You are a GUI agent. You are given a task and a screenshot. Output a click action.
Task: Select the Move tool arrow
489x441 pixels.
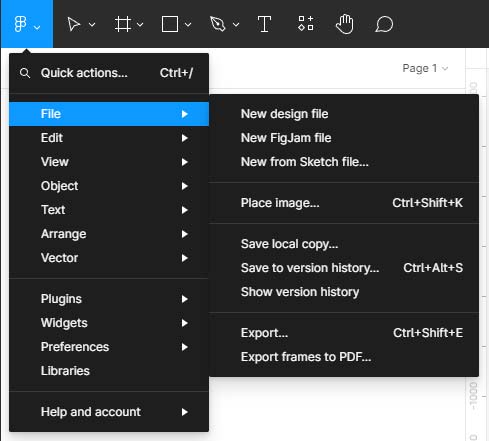tap(74, 24)
